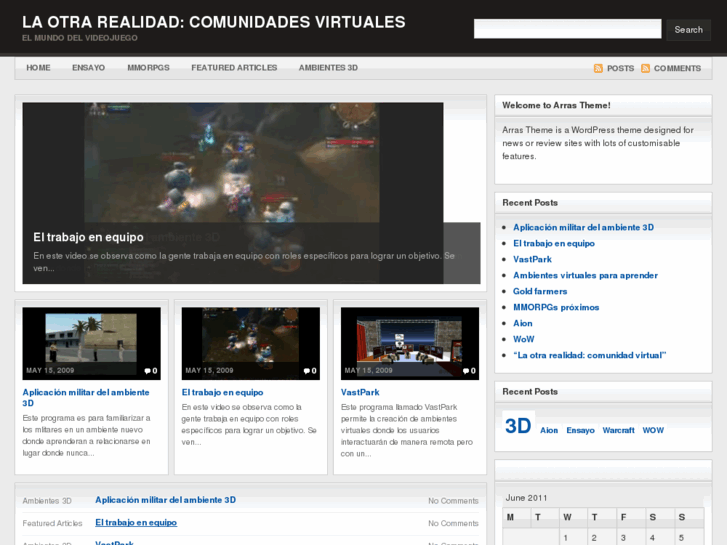Click the RSS icon next to Comments
This screenshot has height=545, width=727.
645,69
